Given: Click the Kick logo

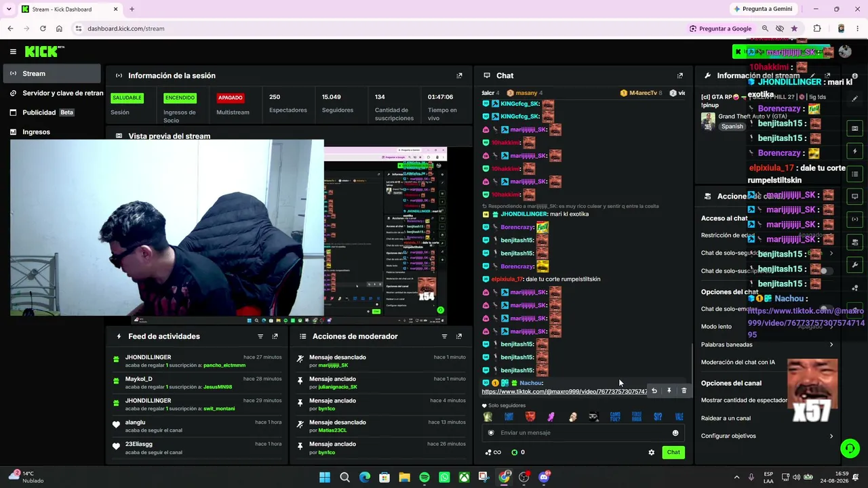Looking at the screenshot, I should coord(44,52).
